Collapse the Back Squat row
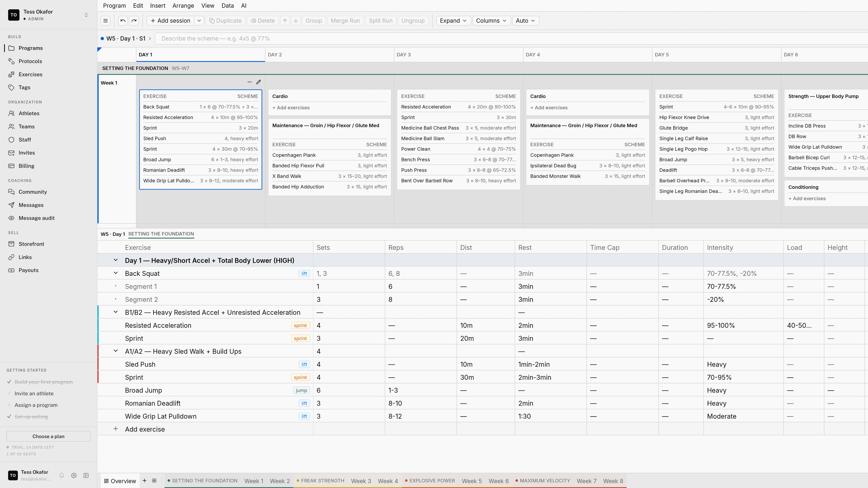The image size is (868, 488). pyautogui.click(x=116, y=273)
